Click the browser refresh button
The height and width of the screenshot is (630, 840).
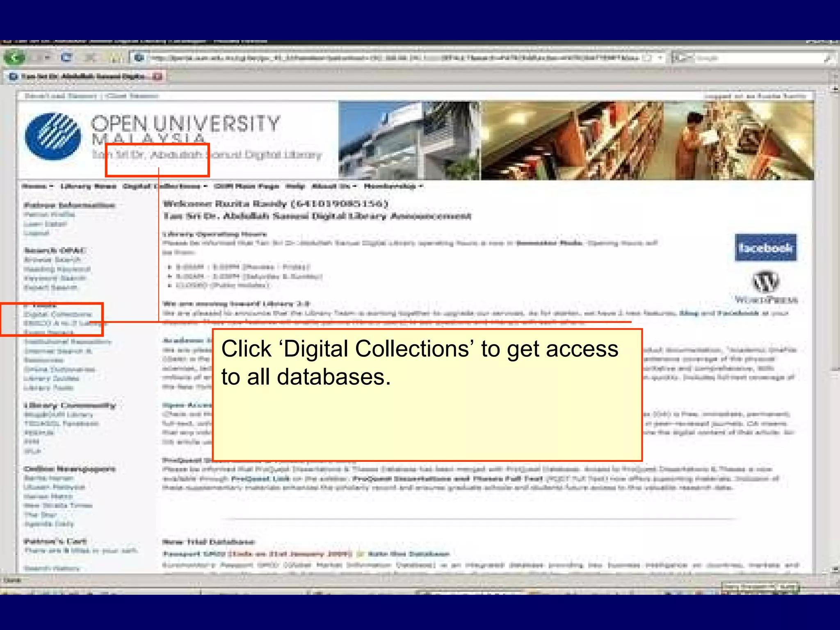click(x=66, y=57)
